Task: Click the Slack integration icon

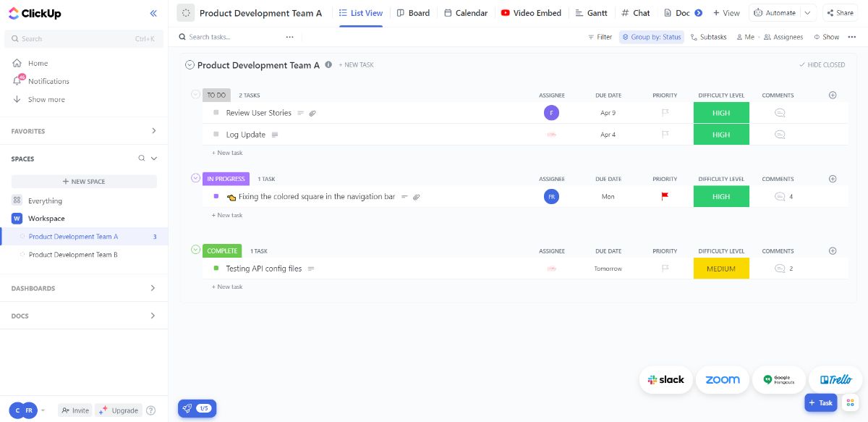Action: (666, 380)
